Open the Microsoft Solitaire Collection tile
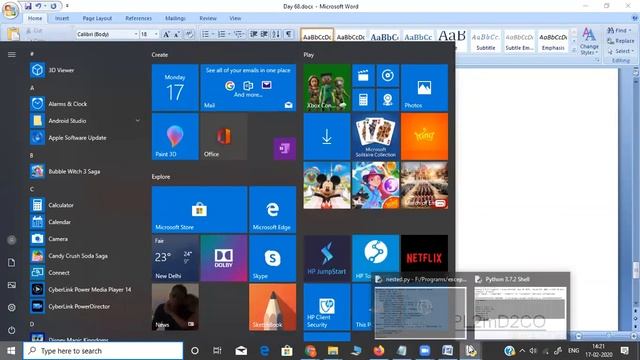The image size is (640, 360). pos(376,136)
